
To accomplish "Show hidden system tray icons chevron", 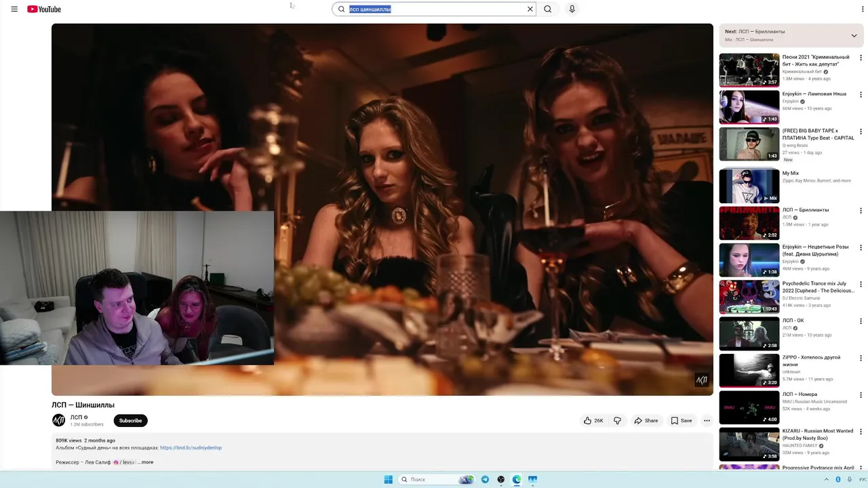I will point(827,479).
